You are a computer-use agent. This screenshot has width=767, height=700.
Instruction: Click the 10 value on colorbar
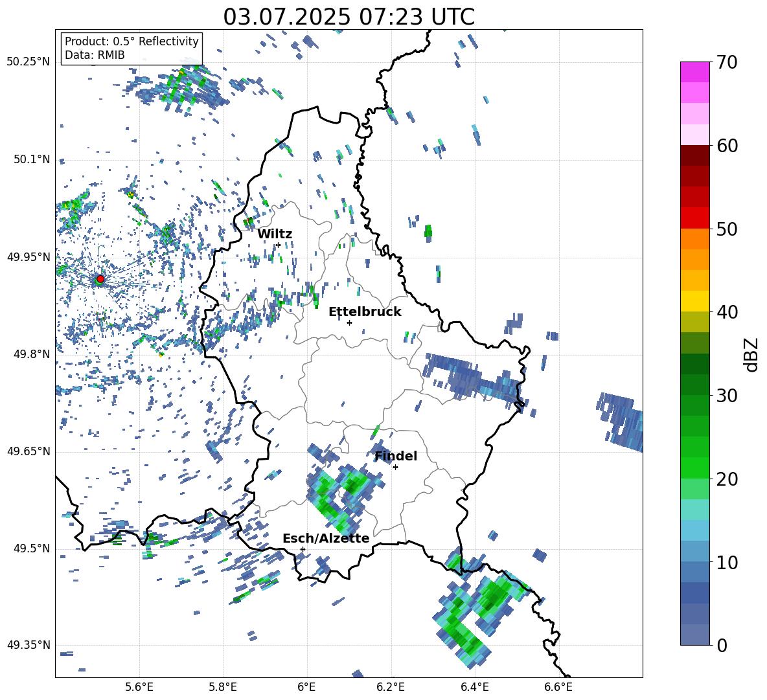click(x=727, y=562)
